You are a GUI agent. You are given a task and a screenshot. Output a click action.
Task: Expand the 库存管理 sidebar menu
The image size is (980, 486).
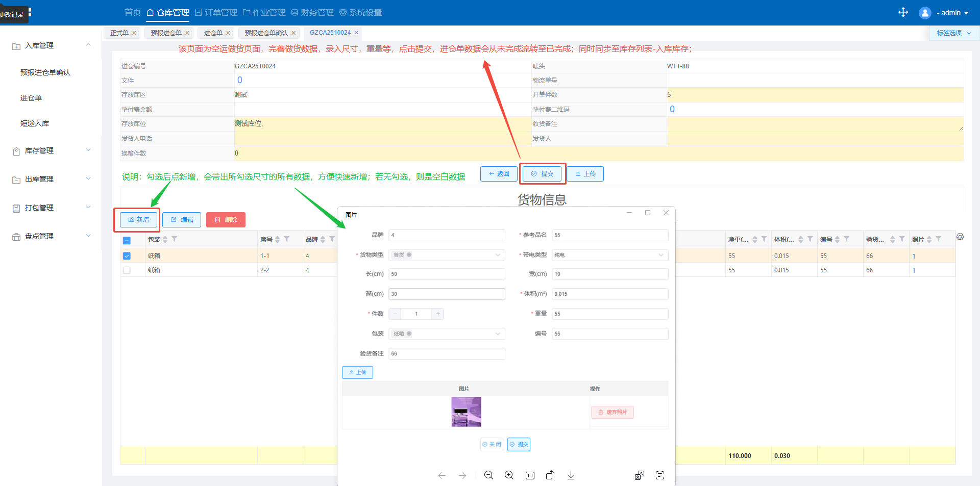click(51, 150)
